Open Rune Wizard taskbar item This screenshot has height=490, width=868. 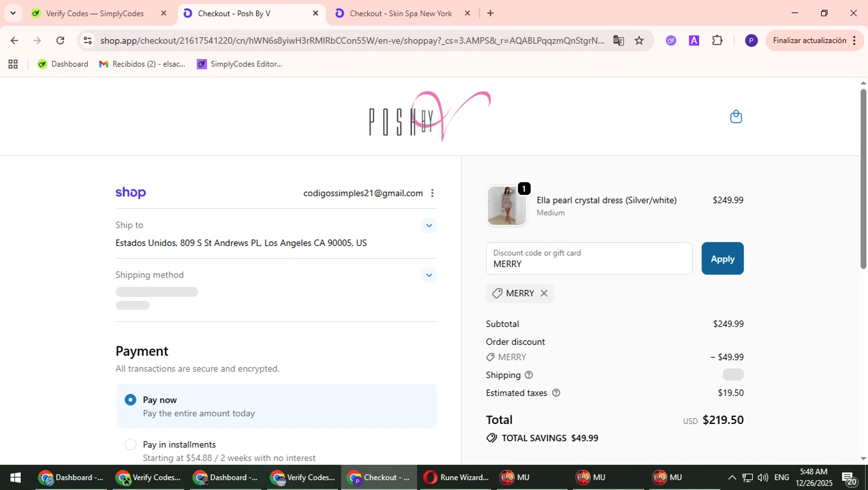click(x=456, y=477)
